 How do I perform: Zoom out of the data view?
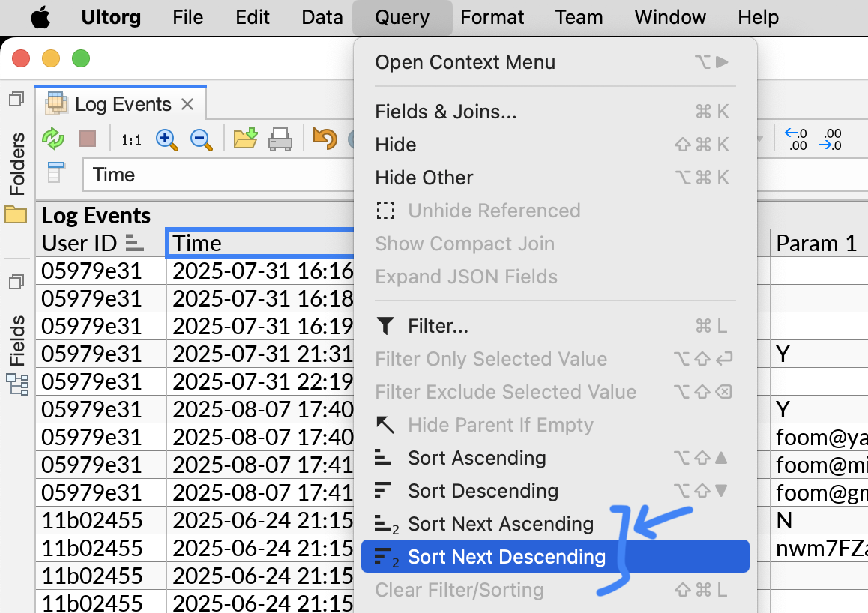coord(199,139)
